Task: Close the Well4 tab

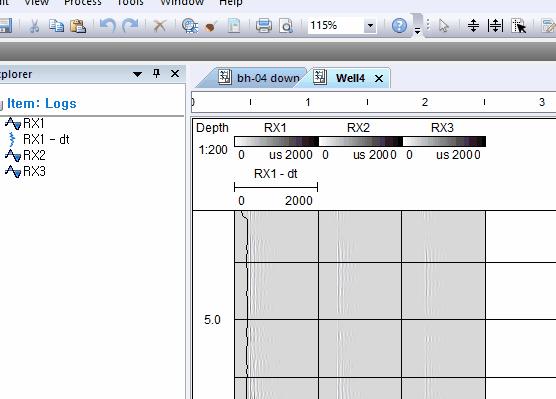Action: click(x=379, y=78)
